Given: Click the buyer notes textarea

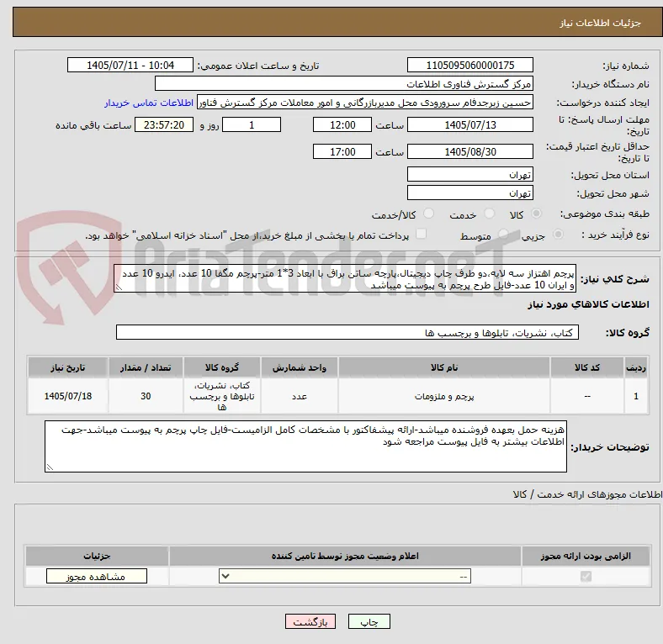Looking at the screenshot, I should 305,446.
